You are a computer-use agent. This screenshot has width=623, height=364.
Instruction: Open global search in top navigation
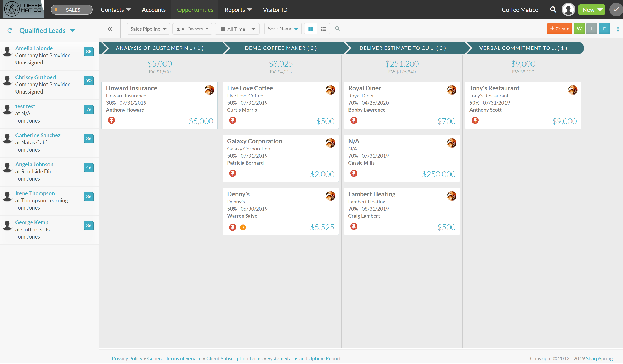[x=553, y=10]
